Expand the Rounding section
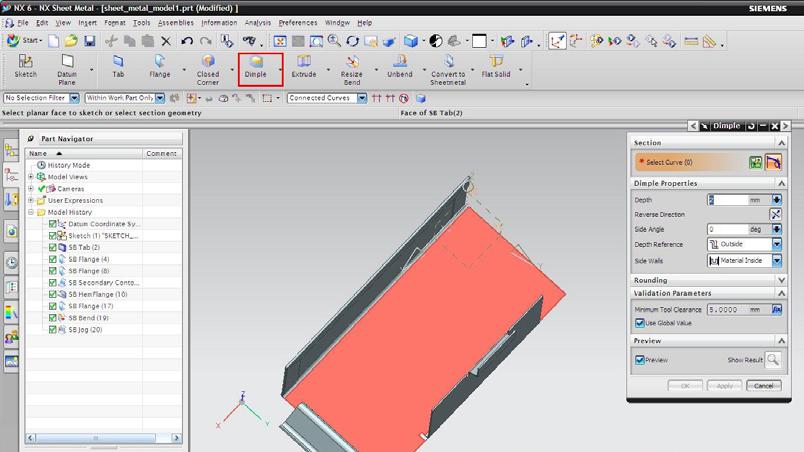Viewport: 804px width, 452px height. 781,280
